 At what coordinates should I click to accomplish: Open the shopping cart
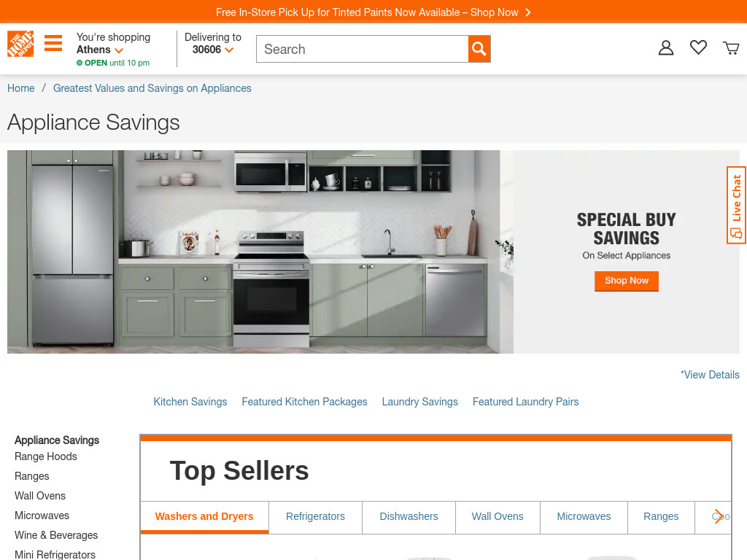[x=731, y=47]
